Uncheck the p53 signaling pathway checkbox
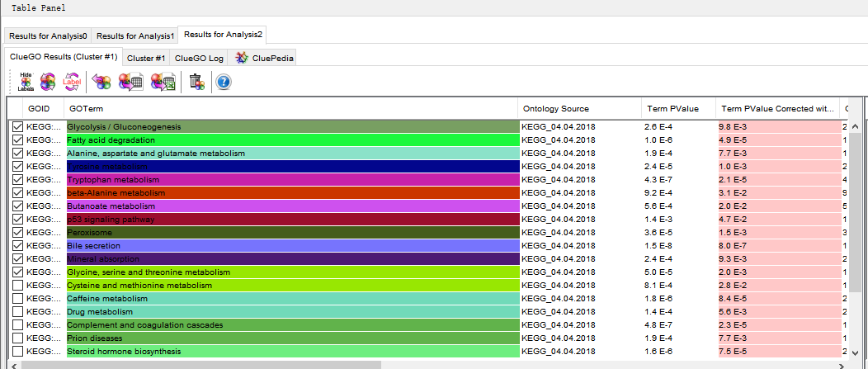The height and width of the screenshot is (369, 868). point(17,220)
